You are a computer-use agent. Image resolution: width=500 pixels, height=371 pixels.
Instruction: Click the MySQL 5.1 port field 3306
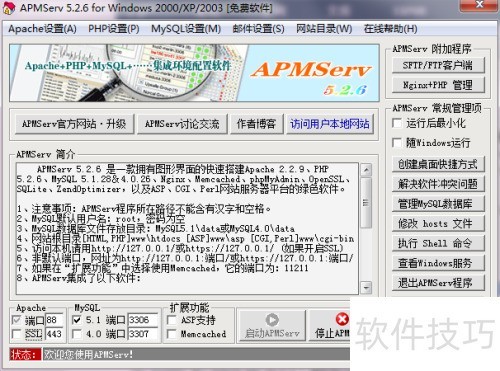(x=143, y=320)
